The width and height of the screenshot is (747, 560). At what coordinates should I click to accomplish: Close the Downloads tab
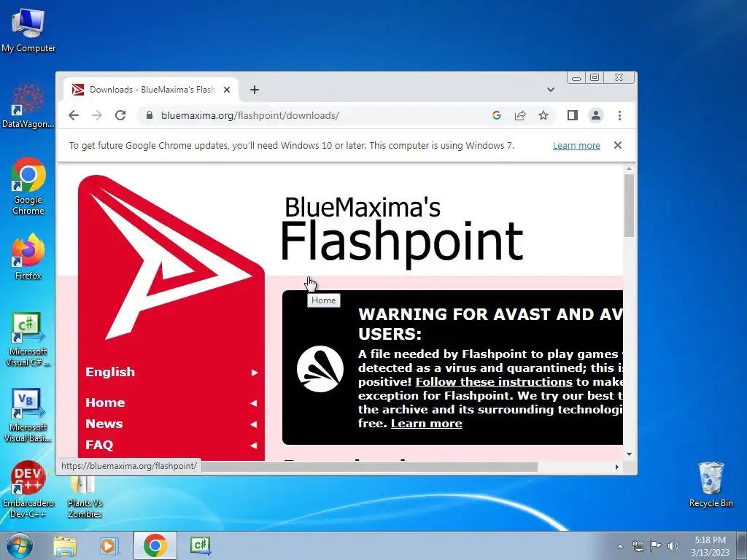(227, 90)
